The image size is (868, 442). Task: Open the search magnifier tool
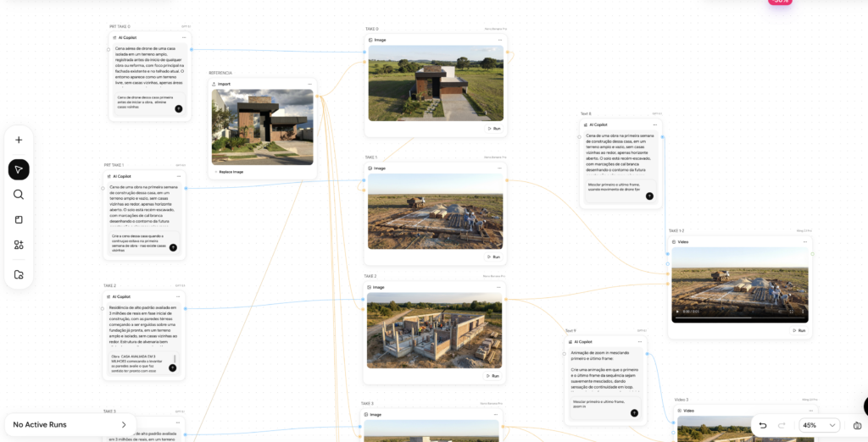[19, 195]
